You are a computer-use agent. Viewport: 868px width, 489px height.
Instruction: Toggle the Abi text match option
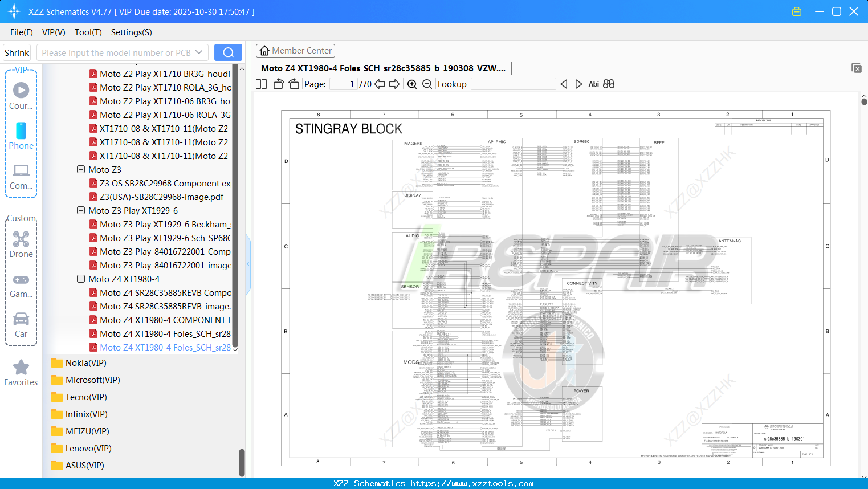click(594, 84)
